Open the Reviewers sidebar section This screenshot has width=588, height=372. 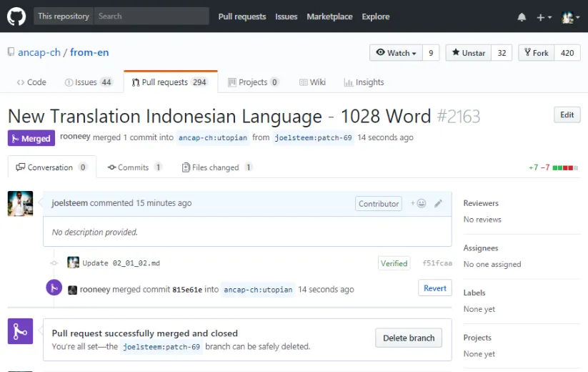click(x=481, y=203)
